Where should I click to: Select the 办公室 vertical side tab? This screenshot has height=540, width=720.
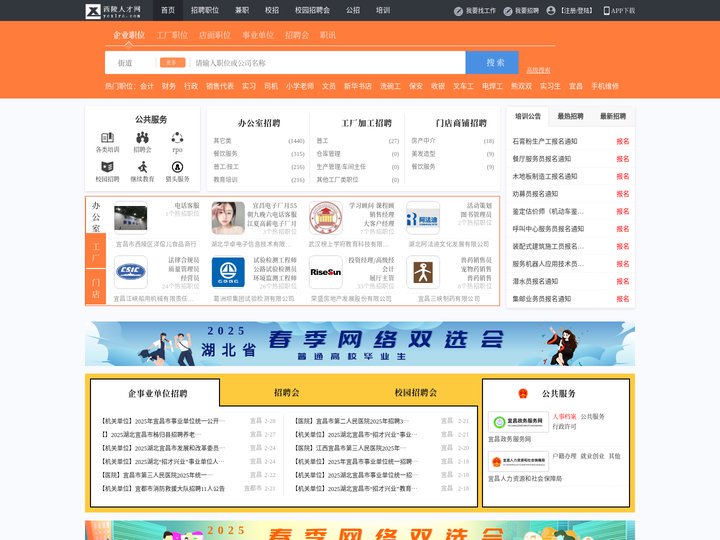(96, 216)
